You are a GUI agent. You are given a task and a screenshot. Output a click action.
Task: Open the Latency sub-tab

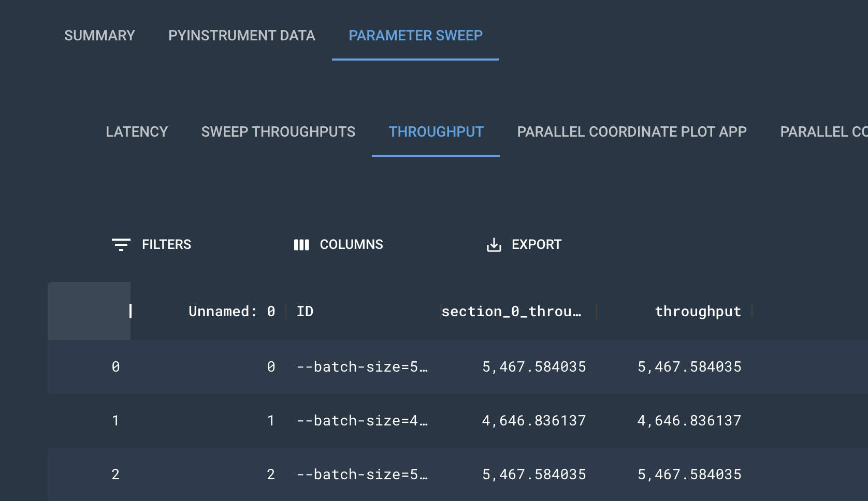pyautogui.click(x=137, y=132)
